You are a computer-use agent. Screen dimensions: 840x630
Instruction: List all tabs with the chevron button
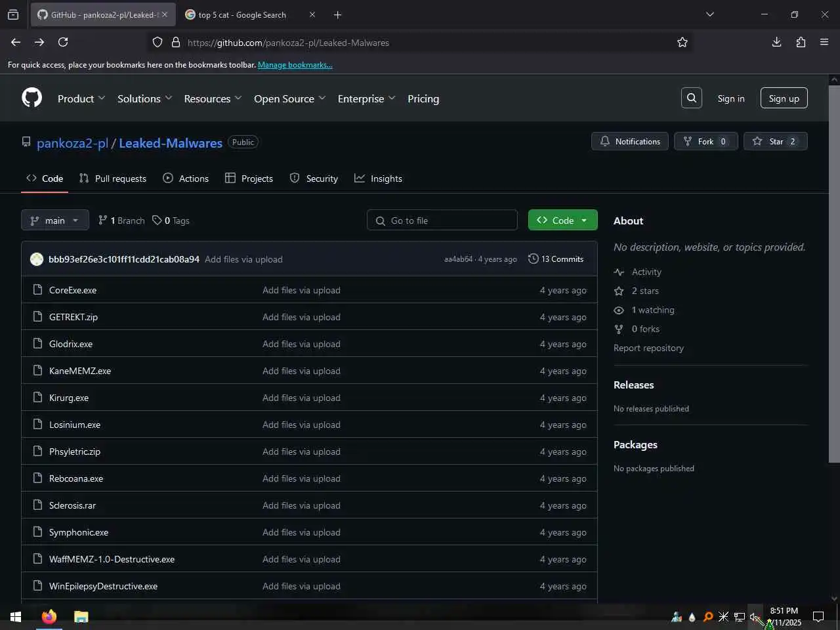709,14
